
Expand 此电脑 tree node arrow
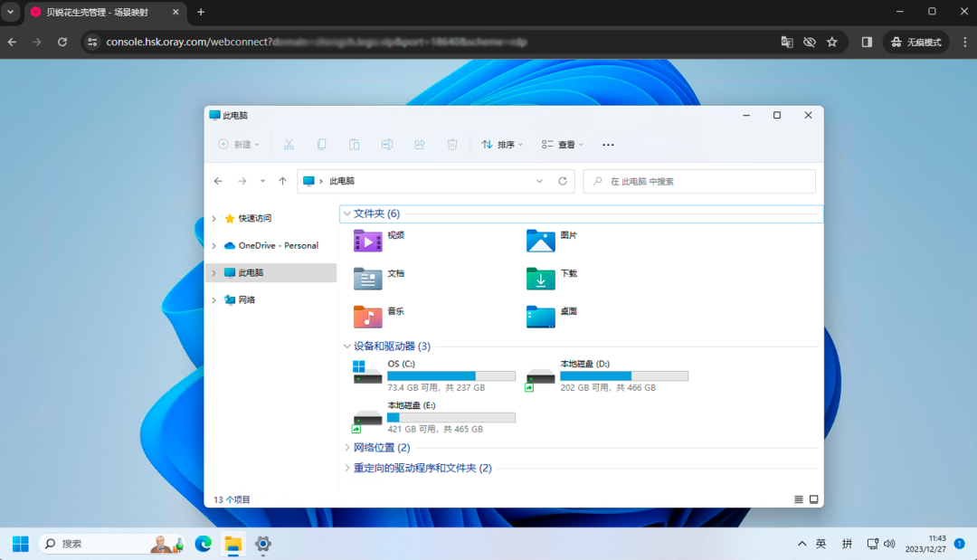click(x=213, y=273)
